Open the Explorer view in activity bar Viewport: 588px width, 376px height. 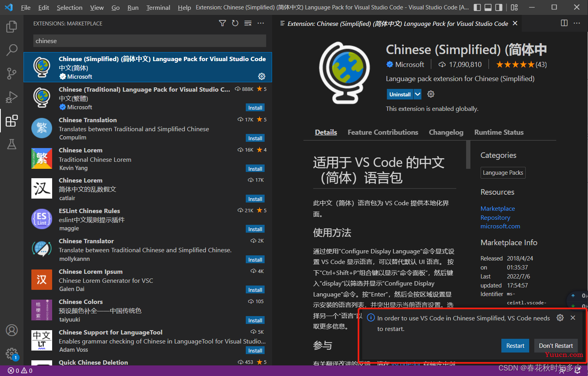tap(12, 27)
